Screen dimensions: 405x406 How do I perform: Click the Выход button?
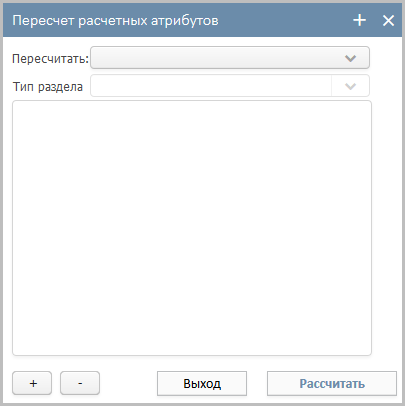[202, 383]
